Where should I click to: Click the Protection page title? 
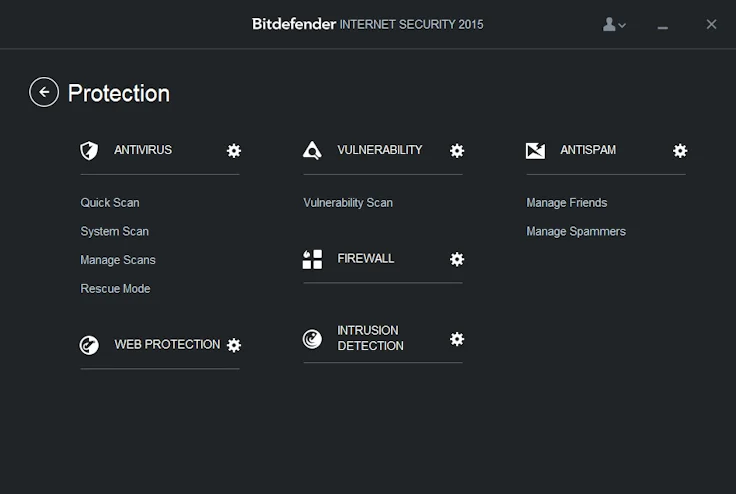coord(119,93)
